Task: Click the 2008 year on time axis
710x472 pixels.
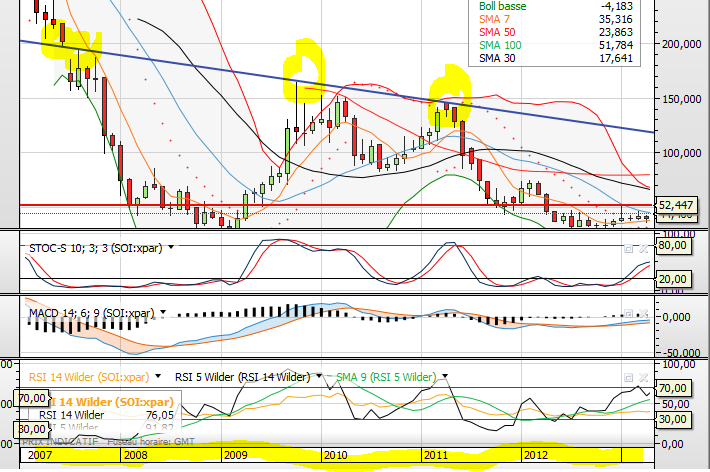Action: (x=135, y=455)
